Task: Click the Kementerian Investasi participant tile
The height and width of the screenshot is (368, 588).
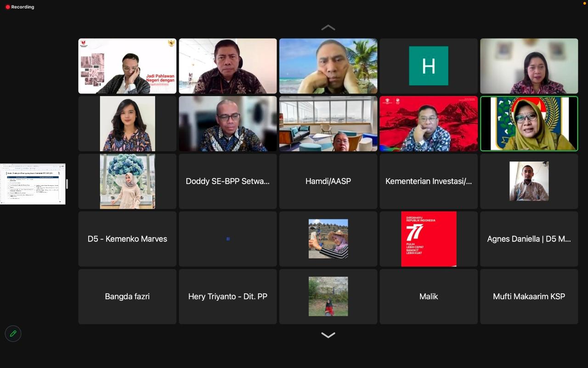Action: coord(428,181)
